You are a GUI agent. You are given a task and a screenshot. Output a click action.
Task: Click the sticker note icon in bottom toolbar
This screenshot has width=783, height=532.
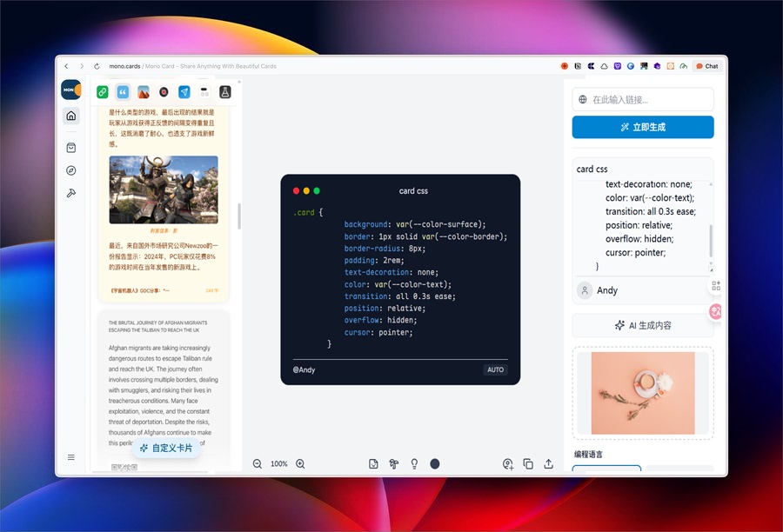point(373,464)
